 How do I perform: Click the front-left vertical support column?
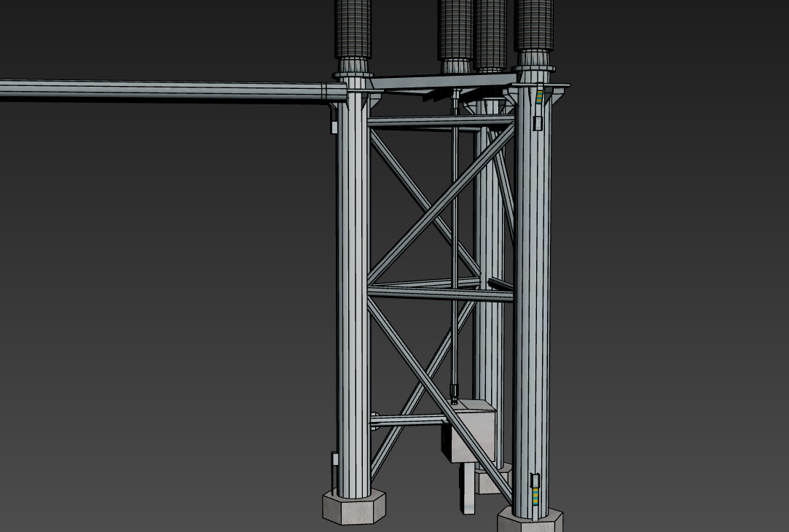pyautogui.click(x=353, y=292)
